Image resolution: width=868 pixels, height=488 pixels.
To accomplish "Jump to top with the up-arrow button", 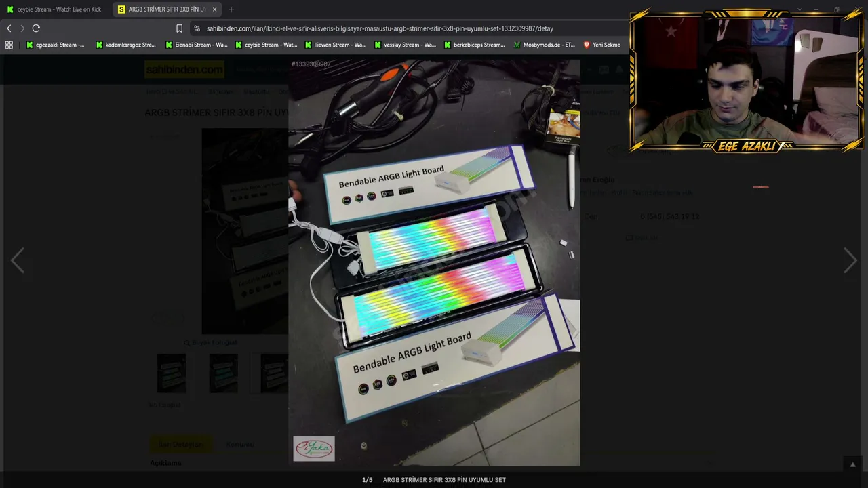I will point(853,464).
